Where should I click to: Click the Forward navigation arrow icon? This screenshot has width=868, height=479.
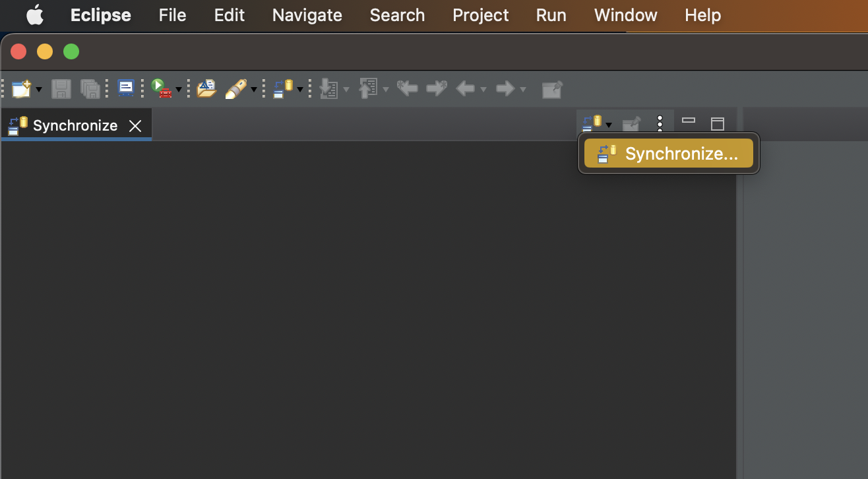point(505,88)
